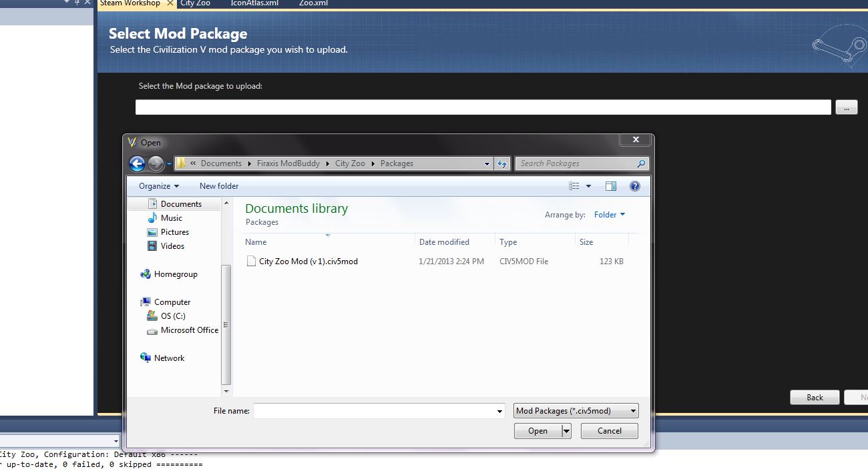This screenshot has width=868, height=475.
Task: Open the address bar previous locations dropdown
Action: [x=487, y=163]
